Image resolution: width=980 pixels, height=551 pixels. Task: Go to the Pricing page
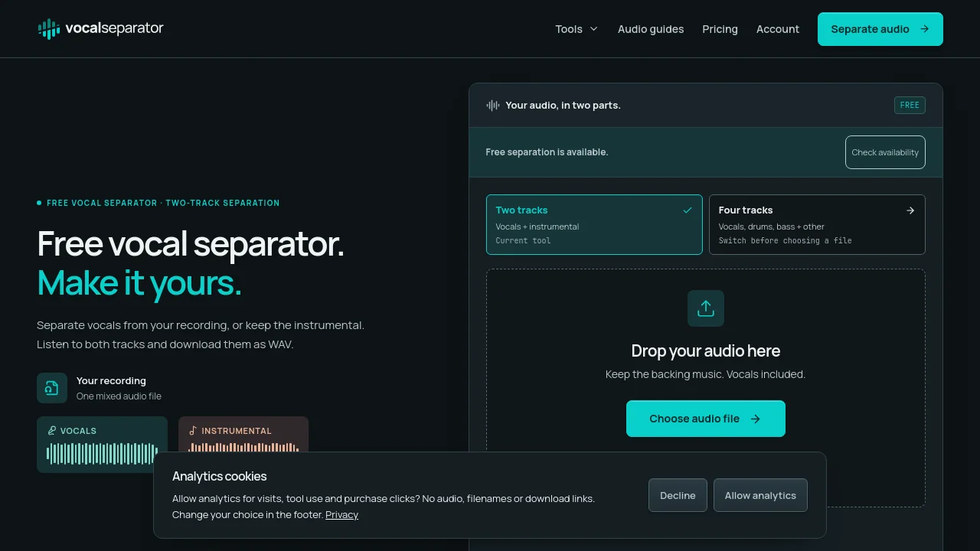click(720, 29)
